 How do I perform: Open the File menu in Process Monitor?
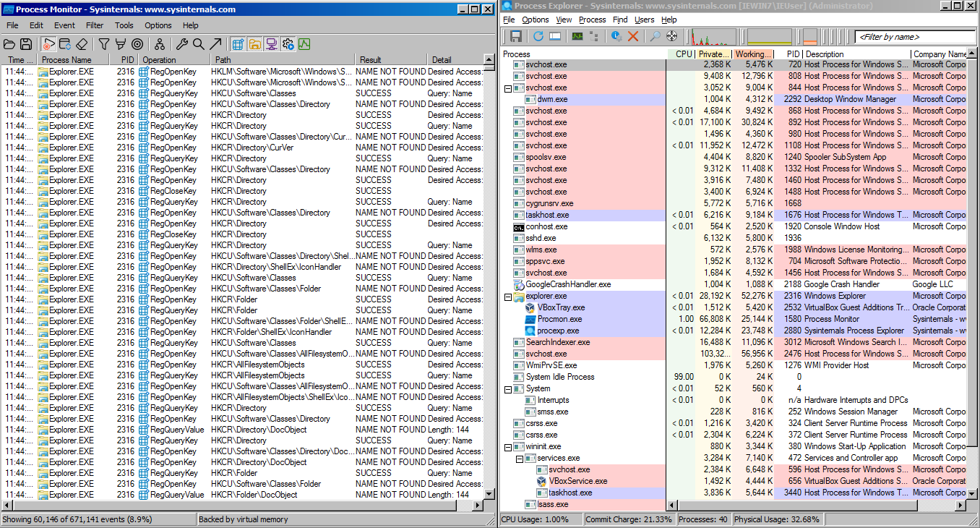[x=12, y=25]
